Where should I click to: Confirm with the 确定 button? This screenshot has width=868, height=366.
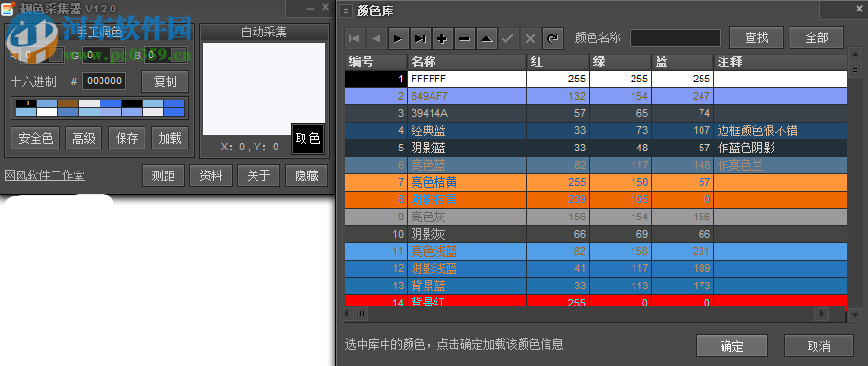tap(731, 346)
